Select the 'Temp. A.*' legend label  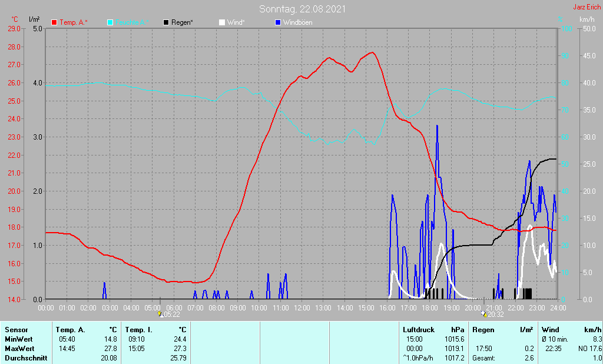pos(74,23)
